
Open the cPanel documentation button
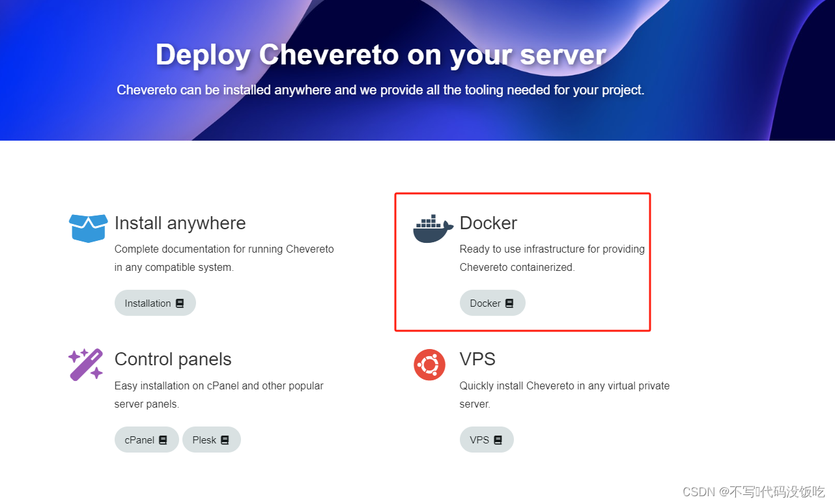(147, 440)
